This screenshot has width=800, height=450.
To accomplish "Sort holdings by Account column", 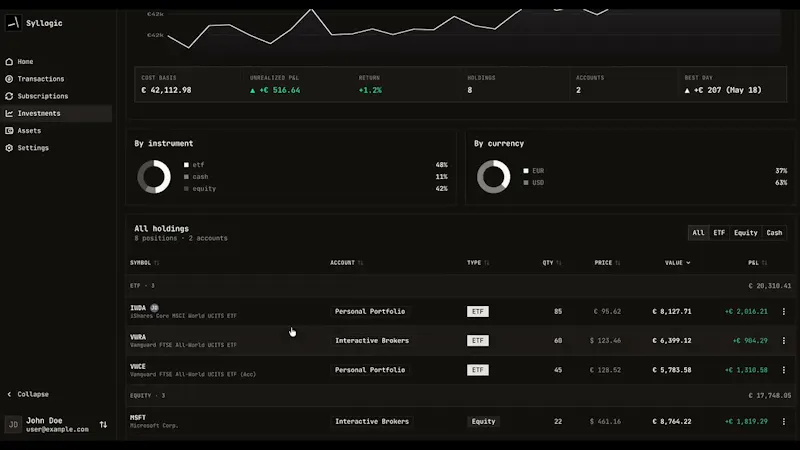I will click(x=346, y=263).
